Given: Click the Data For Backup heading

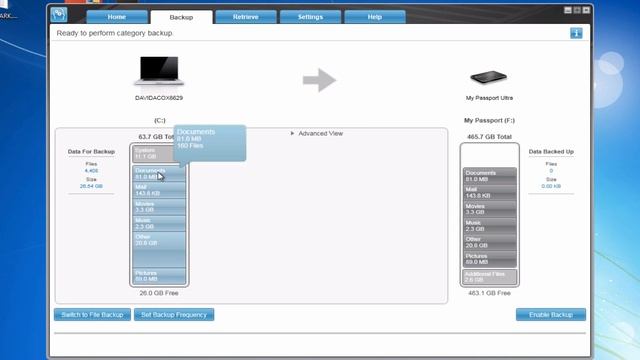Looking at the screenshot, I should (91, 151).
